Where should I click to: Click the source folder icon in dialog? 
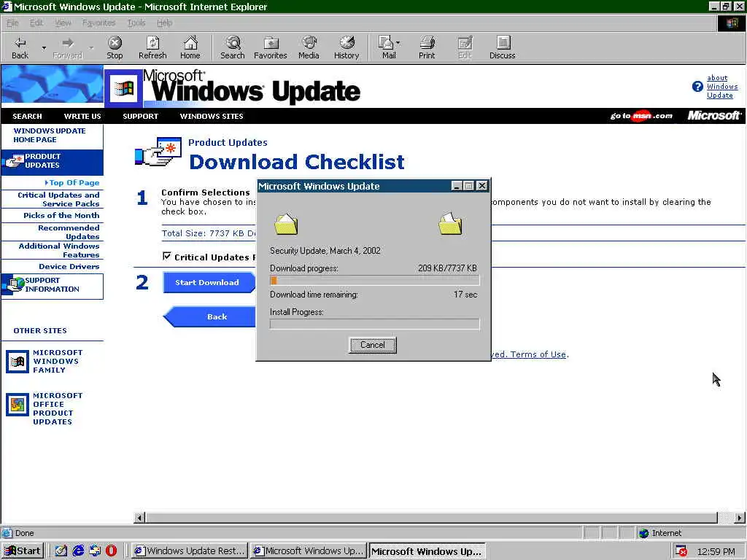tap(286, 224)
